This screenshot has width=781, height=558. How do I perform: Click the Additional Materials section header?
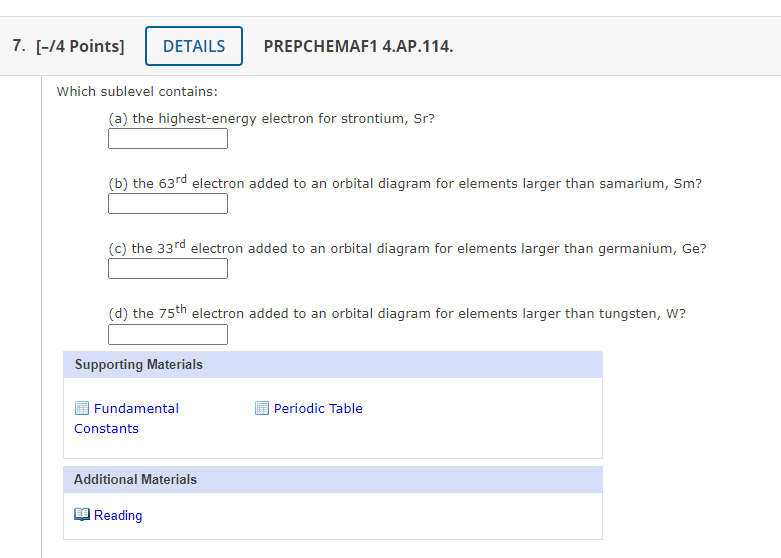pos(333,480)
